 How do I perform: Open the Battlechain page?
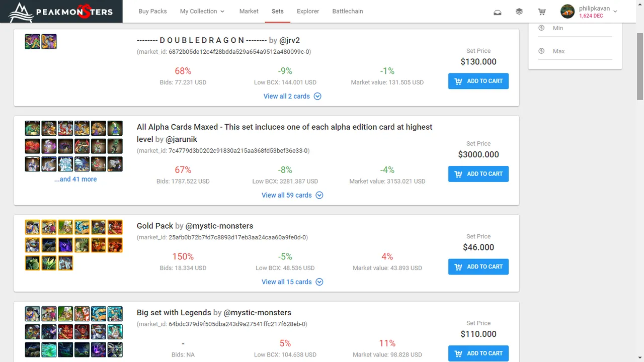click(348, 11)
